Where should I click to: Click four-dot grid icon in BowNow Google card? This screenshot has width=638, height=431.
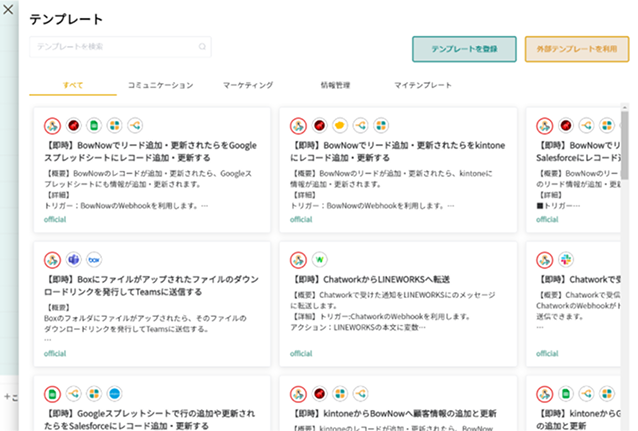point(115,125)
